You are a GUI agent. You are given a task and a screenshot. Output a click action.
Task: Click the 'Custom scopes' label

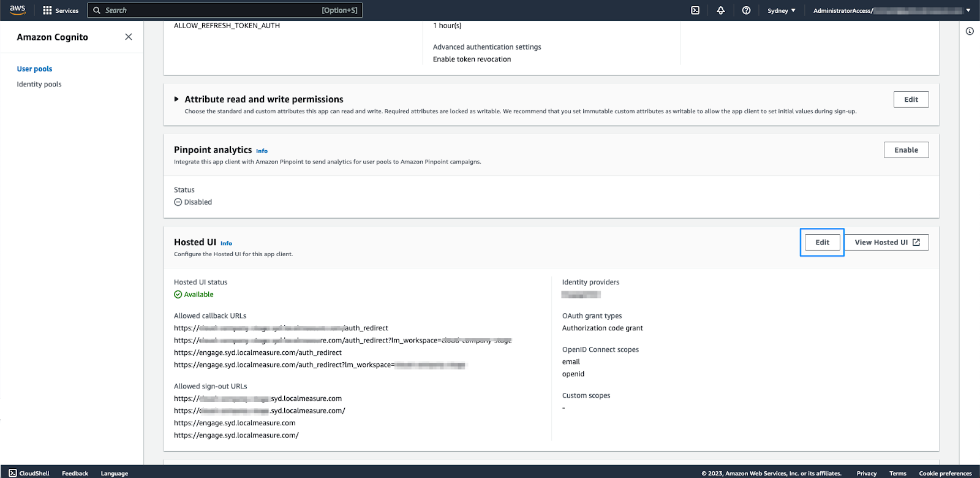[x=586, y=396]
